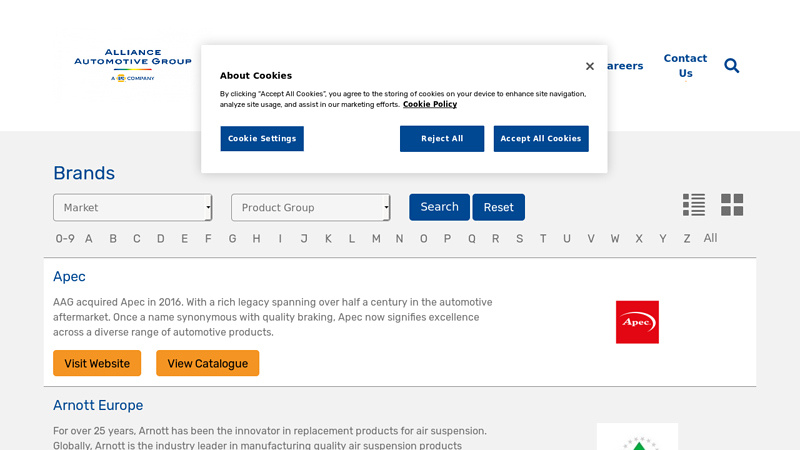This screenshot has width=800, height=450.
Task: Click View Catalogue for Apec
Action: click(x=207, y=363)
